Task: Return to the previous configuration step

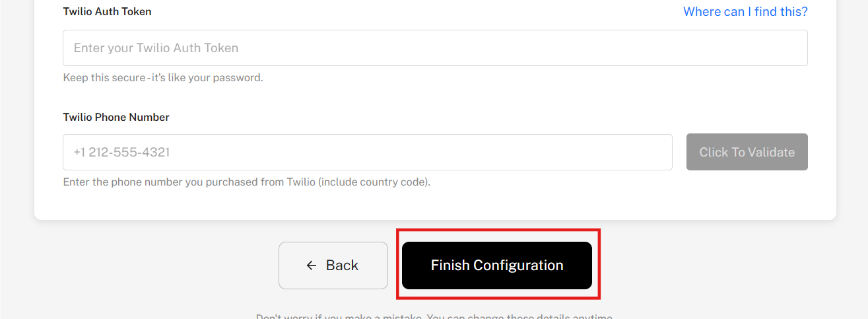Action: [333, 266]
